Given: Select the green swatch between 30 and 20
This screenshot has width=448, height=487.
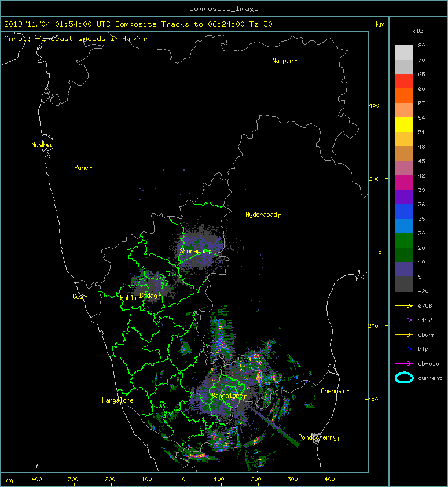Looking at the screenshot, I should [x=404, y=240].
